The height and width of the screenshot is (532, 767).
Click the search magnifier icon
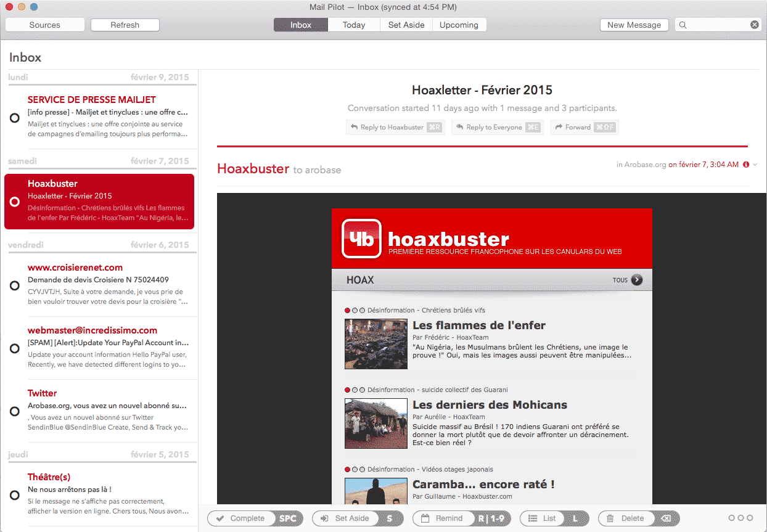tap(683, 25)
